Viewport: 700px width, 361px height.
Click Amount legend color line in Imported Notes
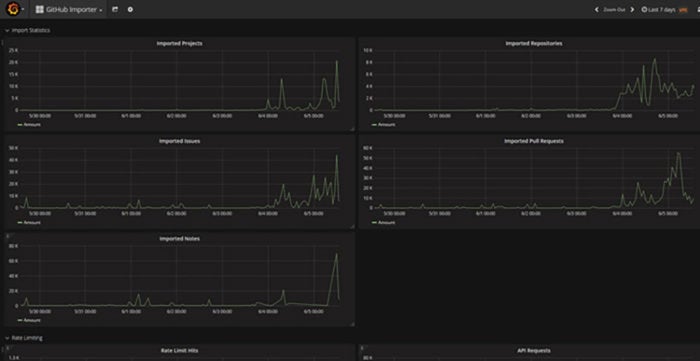[x=20, y=320]
